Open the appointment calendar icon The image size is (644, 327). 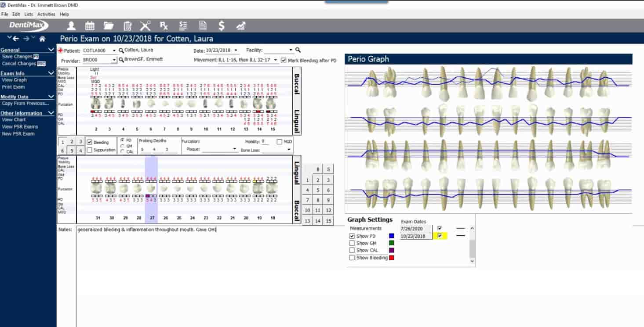click(89, 25)
